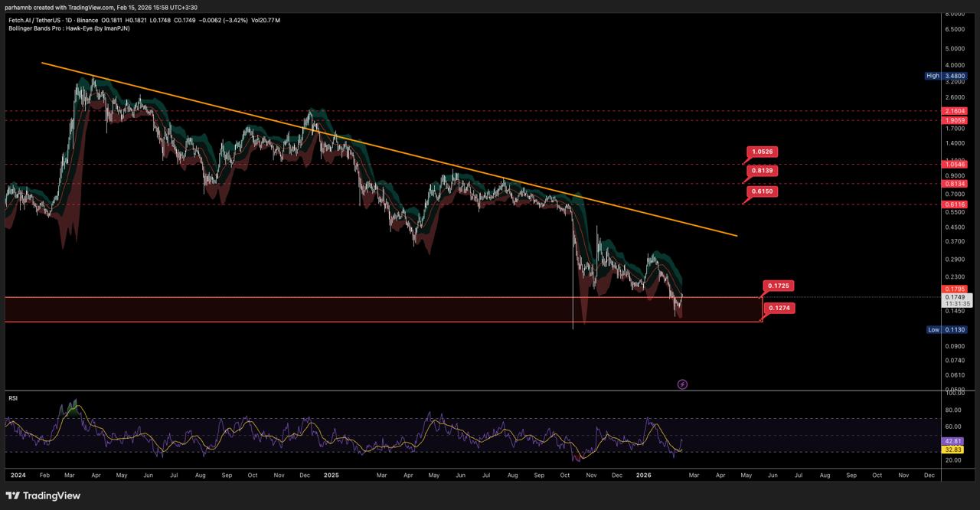
Task: Open Bollinger Bands Pro indicator legend
Action: pos(69,28)
